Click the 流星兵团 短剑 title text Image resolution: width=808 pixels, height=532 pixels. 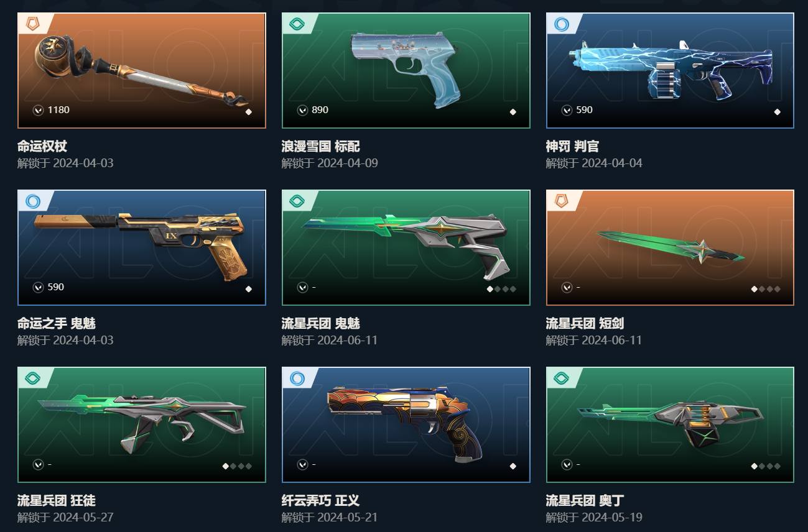tap(585, 324)
